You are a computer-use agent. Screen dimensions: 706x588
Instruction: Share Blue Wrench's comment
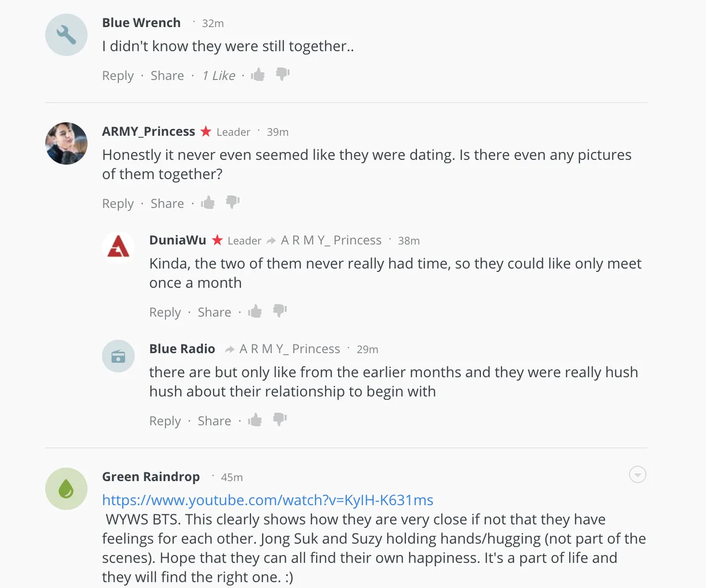click(x=167, y=76)
